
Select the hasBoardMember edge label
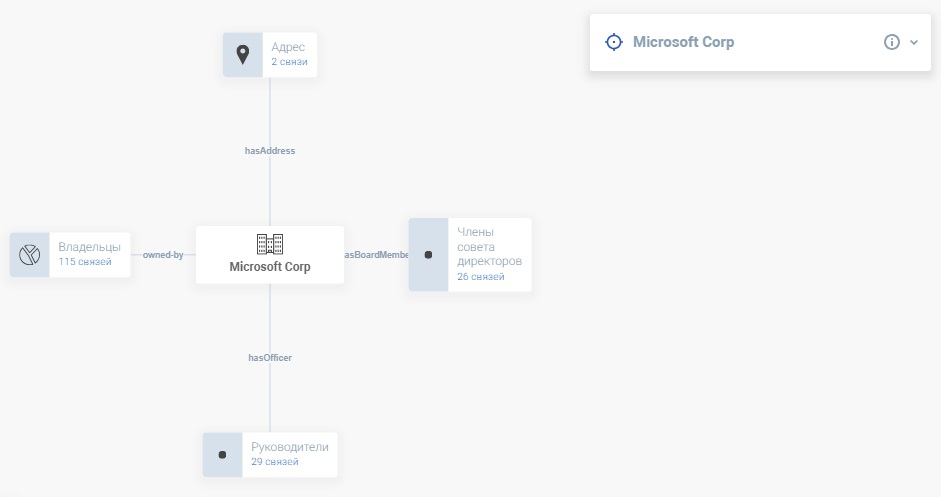(x=377, y=255)
